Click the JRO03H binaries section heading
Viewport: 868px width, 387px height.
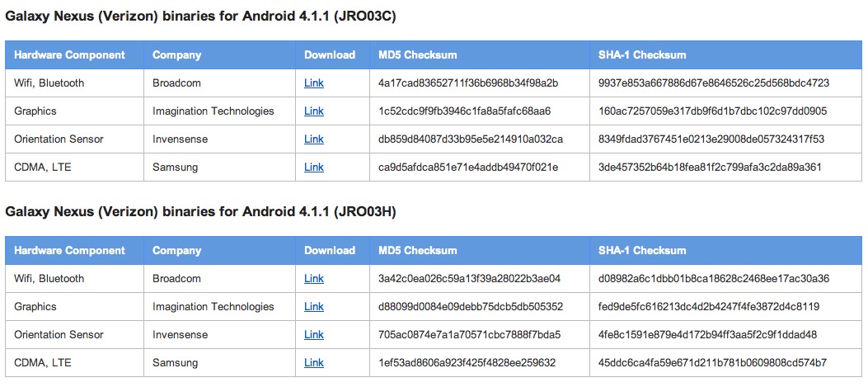(201, 212)
